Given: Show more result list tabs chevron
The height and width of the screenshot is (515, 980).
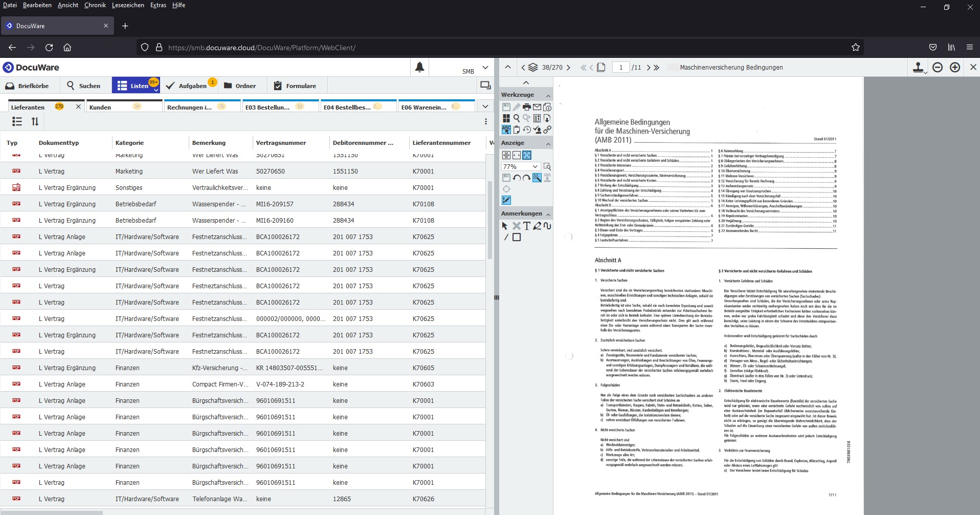Looking at the screenshot, I should (485, 106).
